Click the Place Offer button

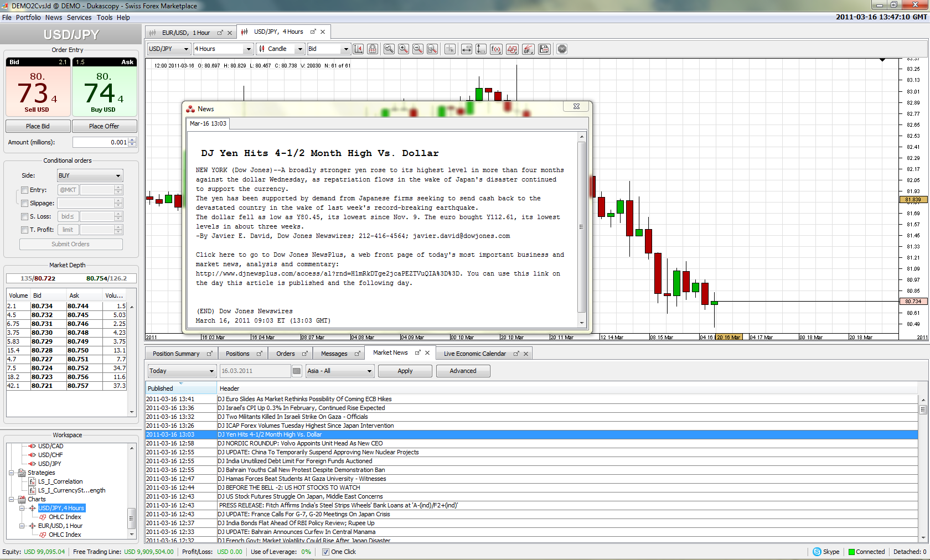pos(104,126)
